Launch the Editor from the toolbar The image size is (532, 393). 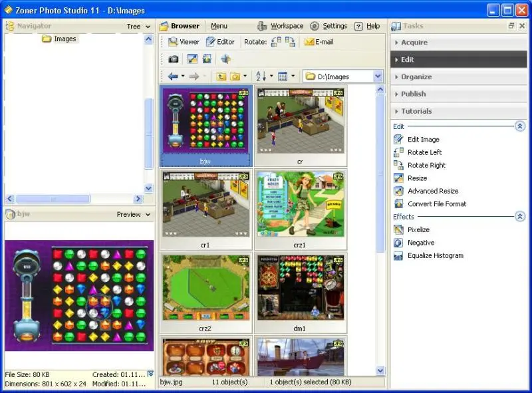[x=220, y=42]
